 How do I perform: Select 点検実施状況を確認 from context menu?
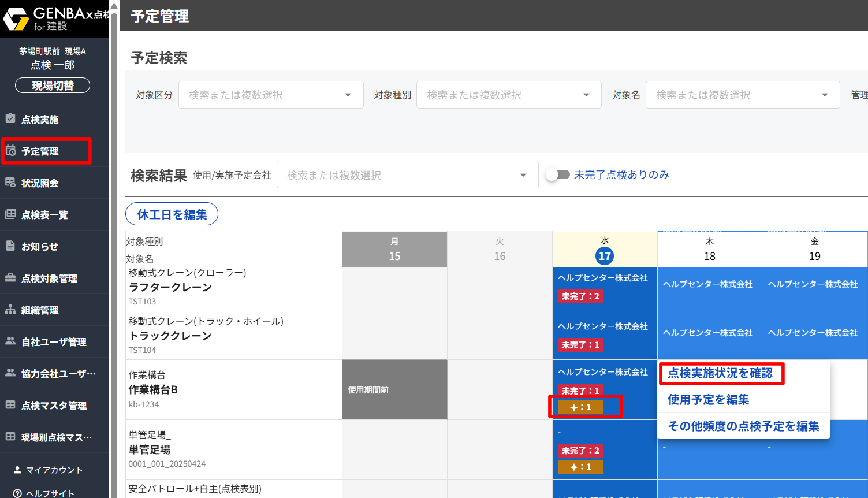point(720,373)
